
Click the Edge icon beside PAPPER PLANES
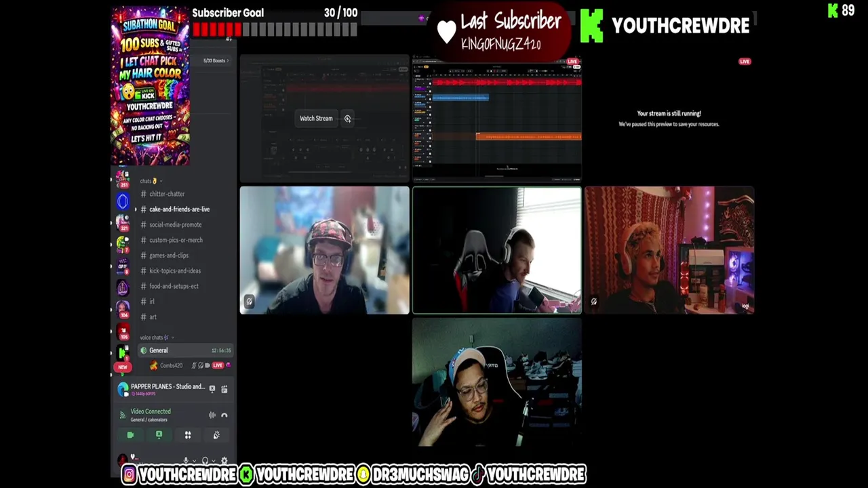[x=123, y=389]
